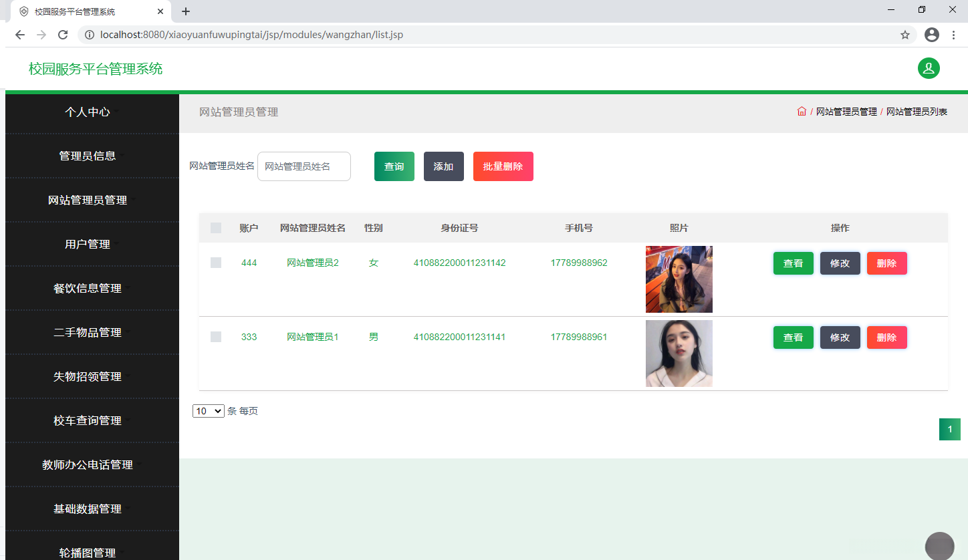Check the select-all checkbox in table header

tap(215, 228)
